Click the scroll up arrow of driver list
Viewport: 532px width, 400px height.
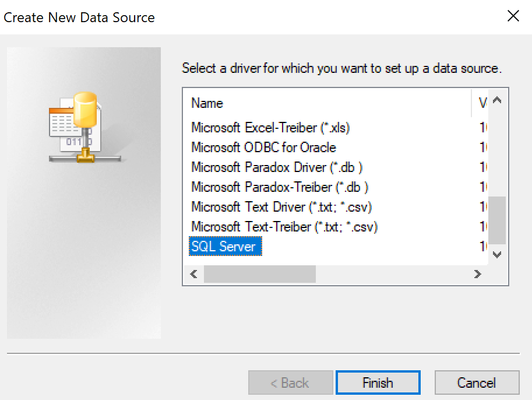(x=497, y=100)
